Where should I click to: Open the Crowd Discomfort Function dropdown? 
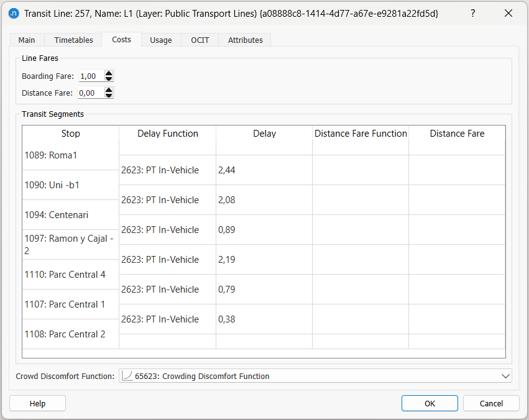[x=505, y=376]
